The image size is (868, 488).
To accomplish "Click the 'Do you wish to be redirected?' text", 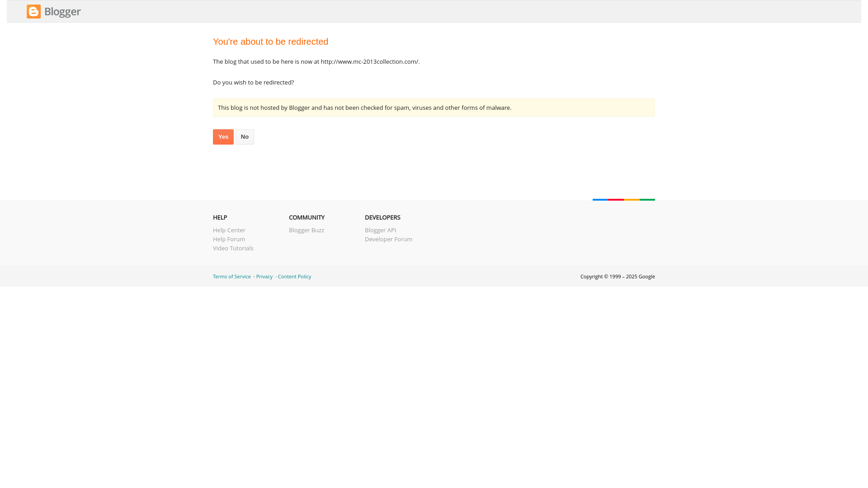I will click(253, 82).
